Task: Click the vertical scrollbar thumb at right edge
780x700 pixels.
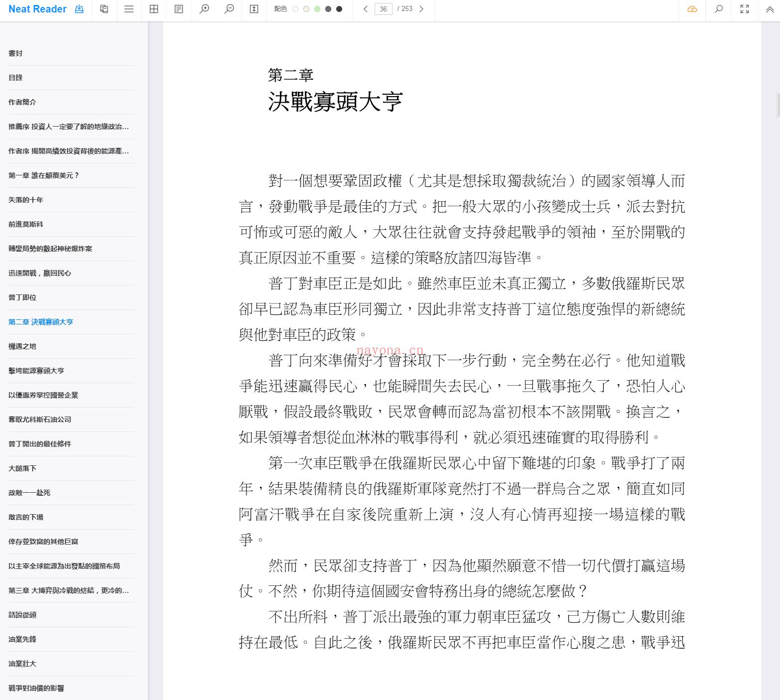Action: pos(778,105)
